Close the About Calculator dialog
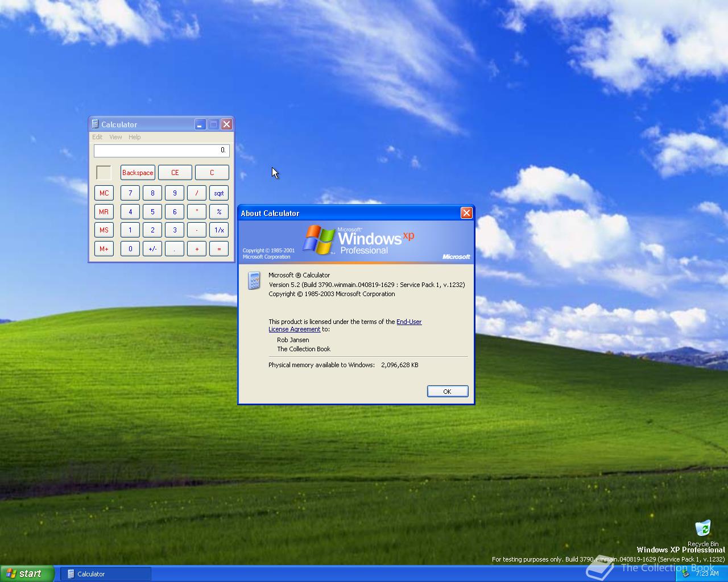 [x=466, y=213]
